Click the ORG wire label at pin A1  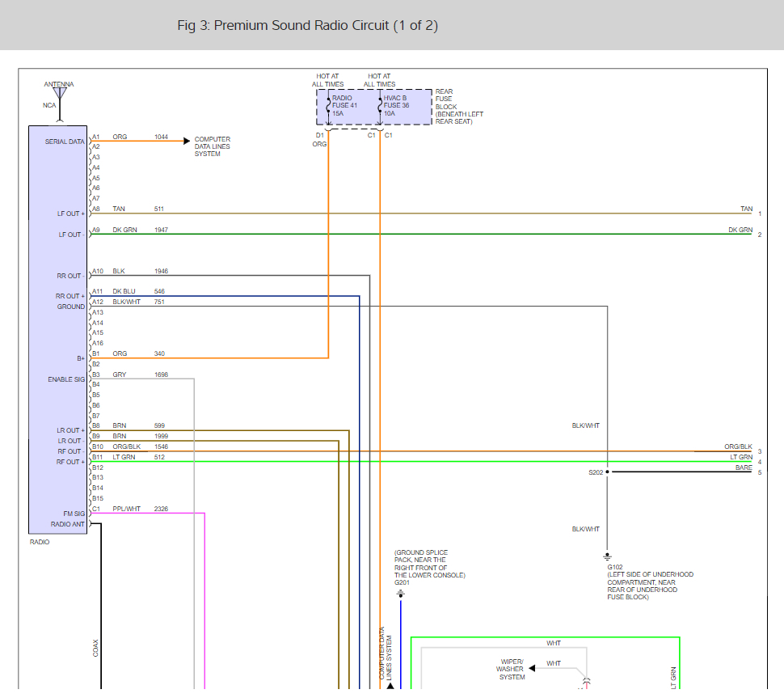pos(120,137)
